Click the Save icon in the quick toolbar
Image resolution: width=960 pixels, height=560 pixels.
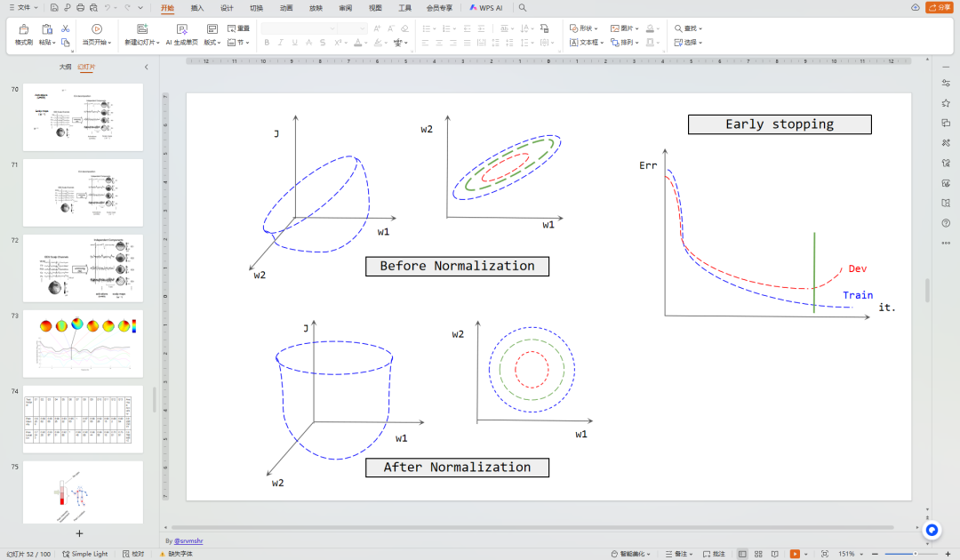click(x=54, y=8)
